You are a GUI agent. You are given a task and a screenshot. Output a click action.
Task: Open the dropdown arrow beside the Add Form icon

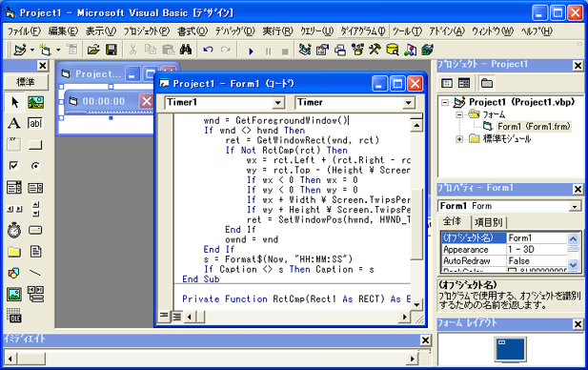coord(58,50)
